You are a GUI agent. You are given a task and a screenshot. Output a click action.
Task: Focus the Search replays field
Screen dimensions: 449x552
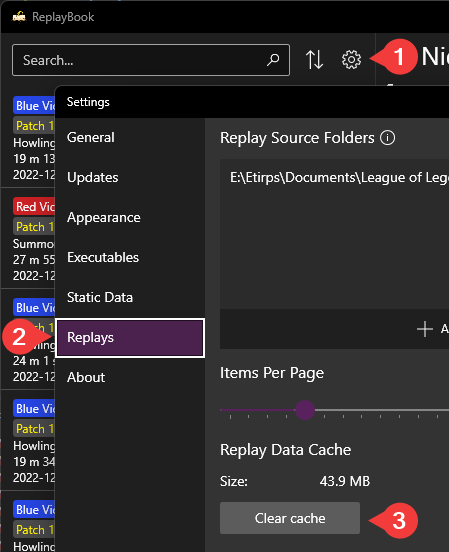pyautogui.click(x=151, y=60)
